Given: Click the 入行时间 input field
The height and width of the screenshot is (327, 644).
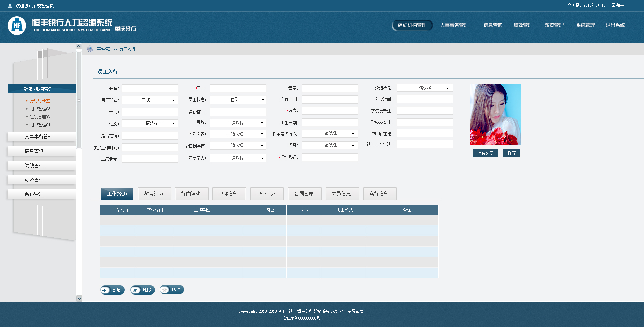Looking at the screenshot, I should coord(330,100).
